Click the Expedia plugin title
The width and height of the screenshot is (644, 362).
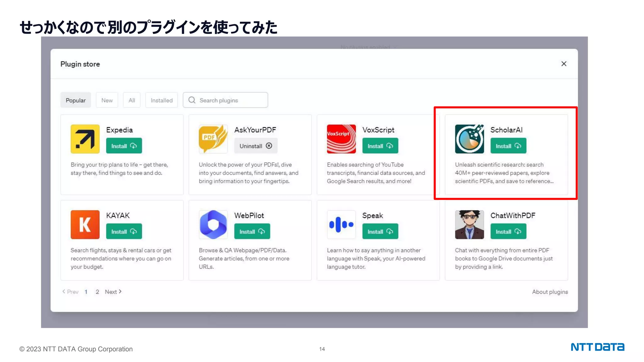[x=119, y=130]
